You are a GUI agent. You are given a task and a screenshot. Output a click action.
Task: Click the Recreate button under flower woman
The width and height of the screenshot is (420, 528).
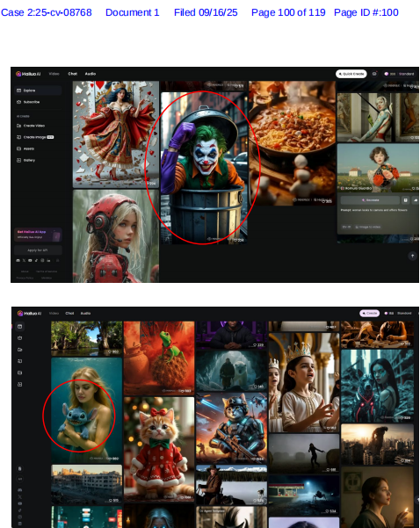click(370, 200)
